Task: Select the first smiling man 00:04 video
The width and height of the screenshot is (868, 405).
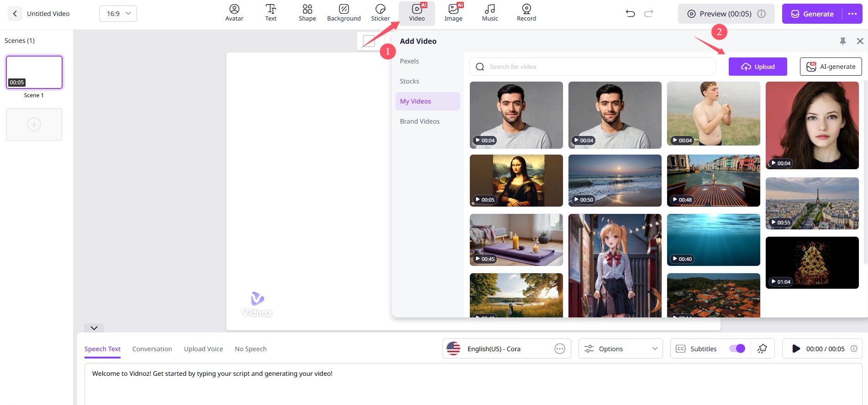Action: pyautogui.click(x=516, y=115)
